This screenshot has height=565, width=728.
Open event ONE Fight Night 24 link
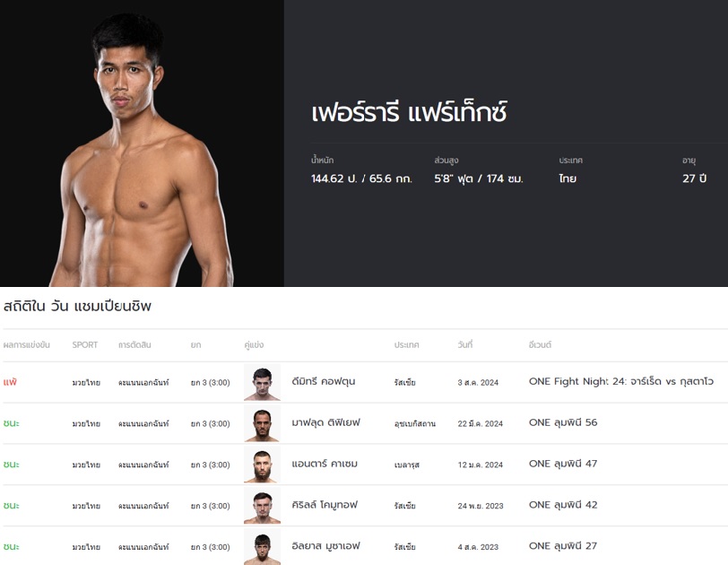[621, 382]
